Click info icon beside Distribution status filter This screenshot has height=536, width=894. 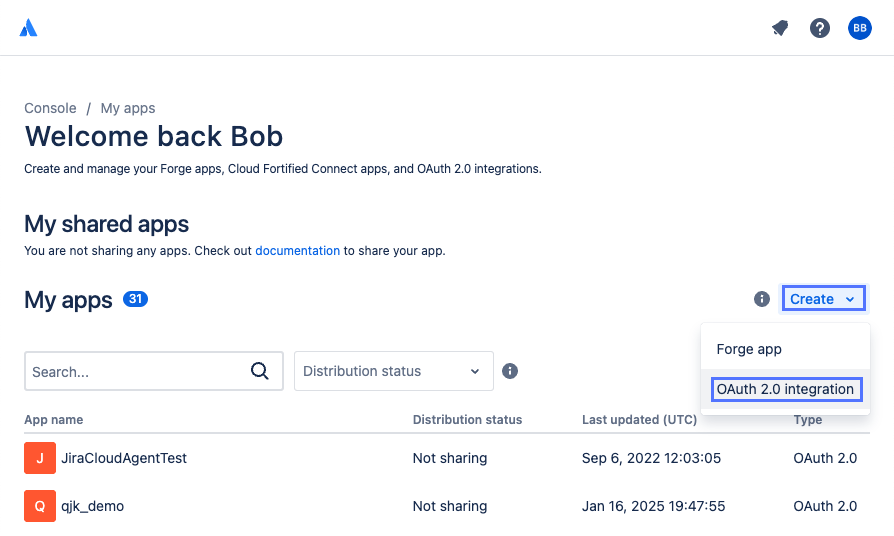510,371
